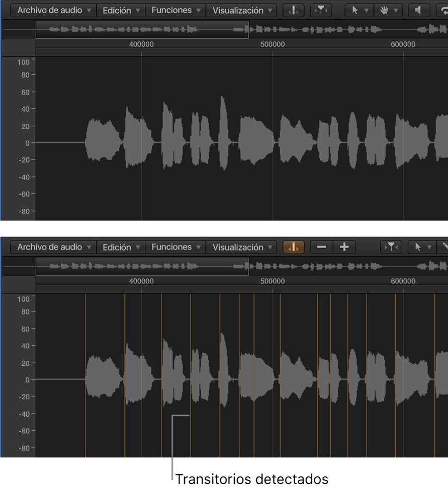
Task: Toggle catch playhead button in upper editor
Action: pyautogui.click(x=321, y=11)
